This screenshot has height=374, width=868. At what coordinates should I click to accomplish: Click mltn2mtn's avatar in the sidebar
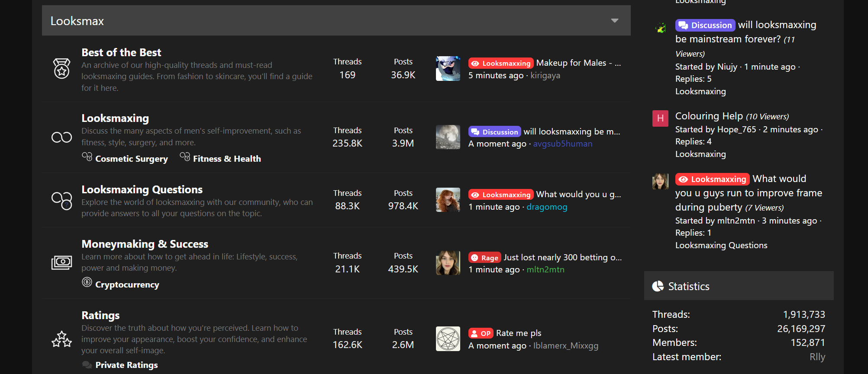660,181
